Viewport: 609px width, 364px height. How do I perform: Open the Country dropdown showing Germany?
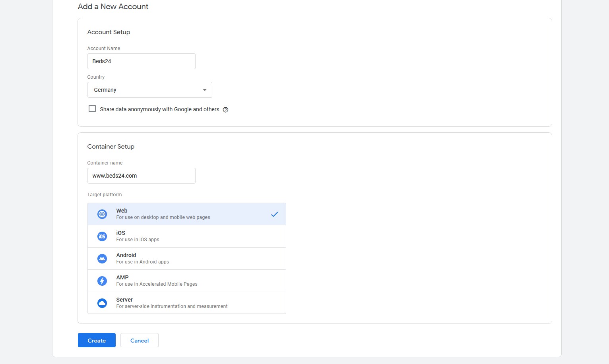pyautogui.click(x=150, y=90)
